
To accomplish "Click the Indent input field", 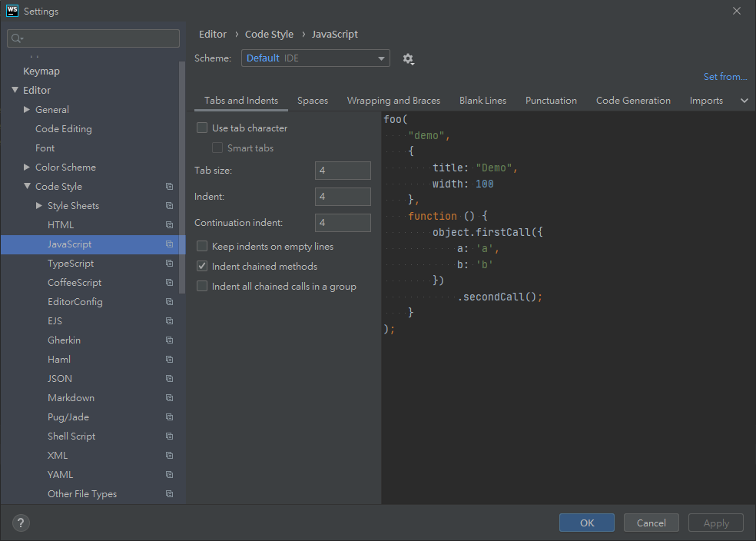I will pyautogui.click(x=343, y=197).
